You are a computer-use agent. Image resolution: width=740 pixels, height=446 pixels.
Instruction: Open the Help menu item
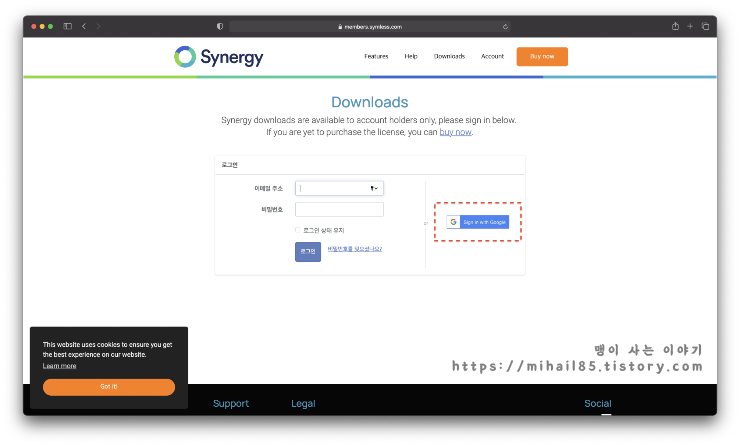411,56
